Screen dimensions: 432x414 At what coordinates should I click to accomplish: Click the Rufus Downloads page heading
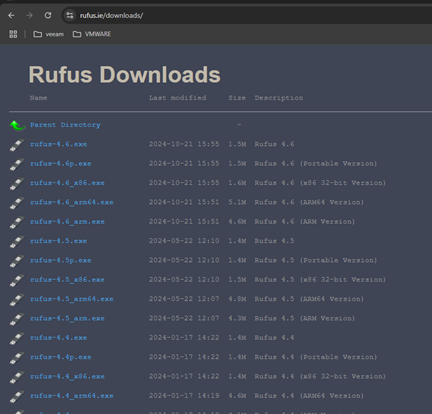124,74
